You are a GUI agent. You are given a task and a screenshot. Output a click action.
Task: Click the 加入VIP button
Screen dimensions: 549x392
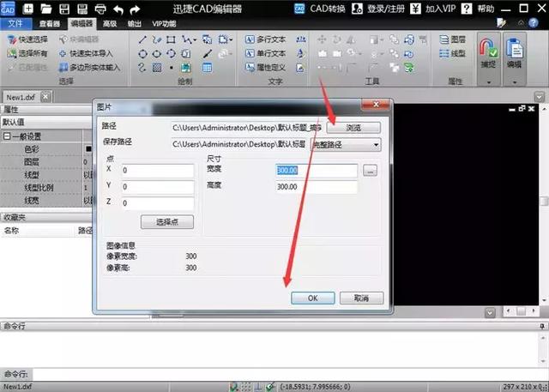pos(433,9)
